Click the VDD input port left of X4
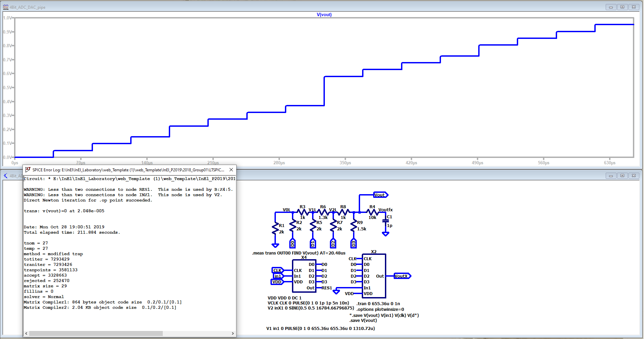644x339 pixels. (x=277, y=282)
